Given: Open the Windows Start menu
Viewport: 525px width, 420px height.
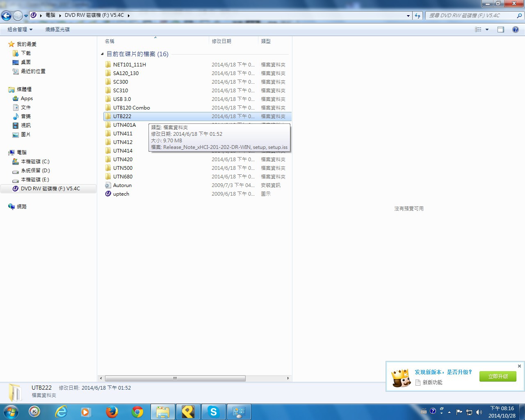Looking at the screenshot, I should 11,412.
